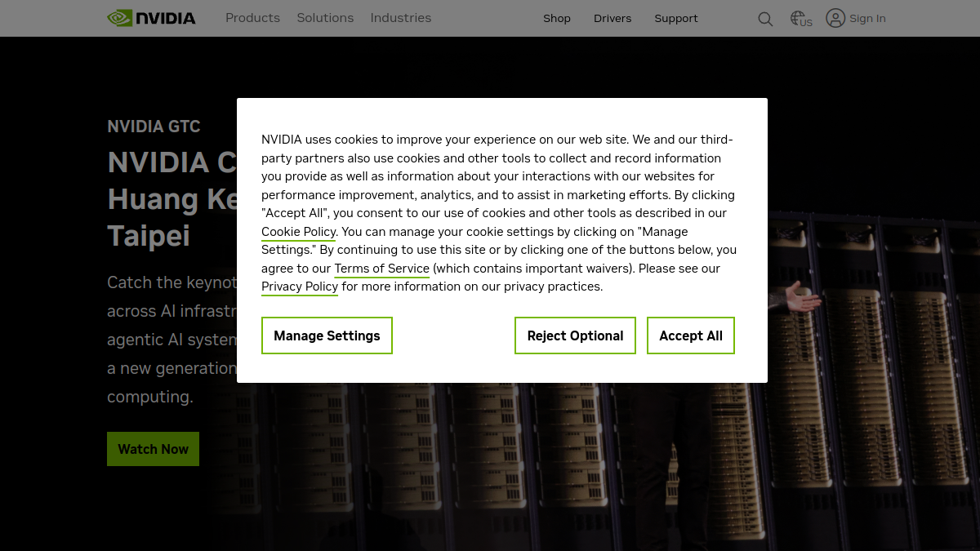Open the Products menu
Screen dimensions: 980x551
(x=252, y=18)
